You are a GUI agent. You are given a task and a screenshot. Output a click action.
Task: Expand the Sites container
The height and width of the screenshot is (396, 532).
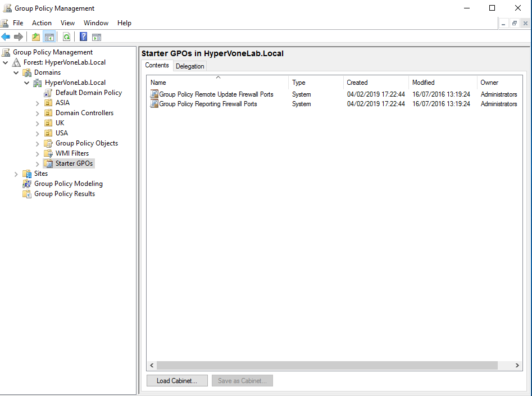[x=16, y=173]
